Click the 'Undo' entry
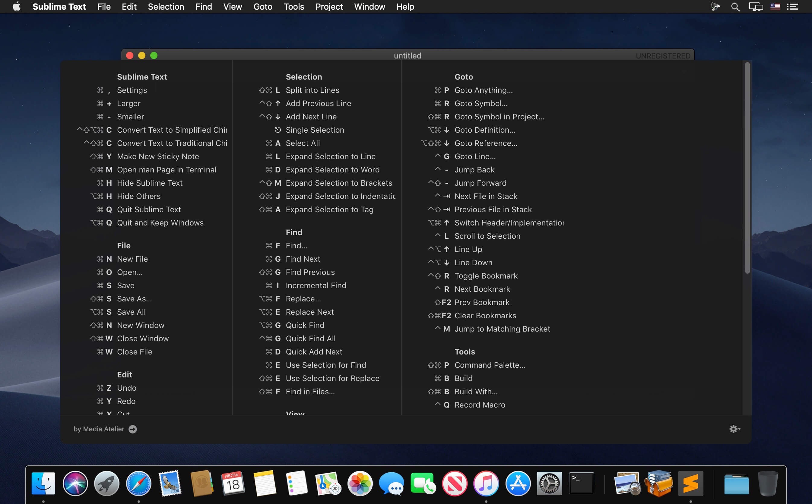This screenshot has height=504, width=812. coord(126,388)
